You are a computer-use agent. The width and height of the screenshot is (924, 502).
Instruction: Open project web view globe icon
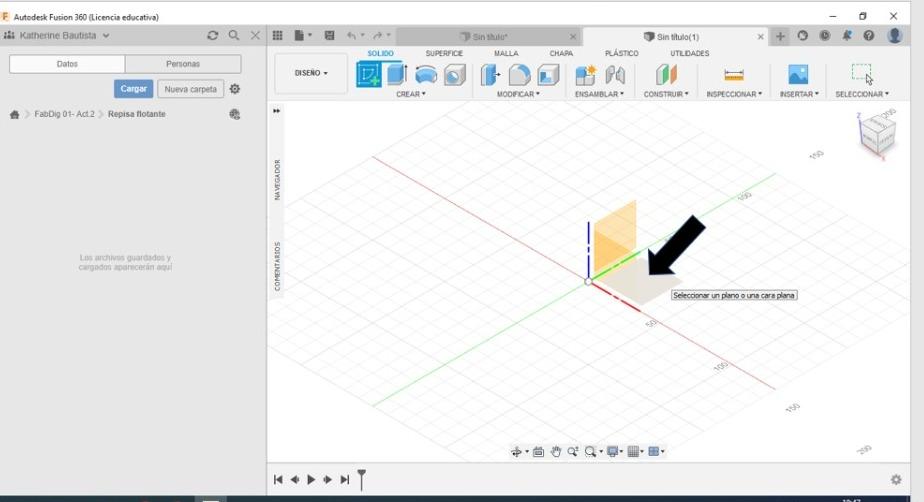[235, 114]
